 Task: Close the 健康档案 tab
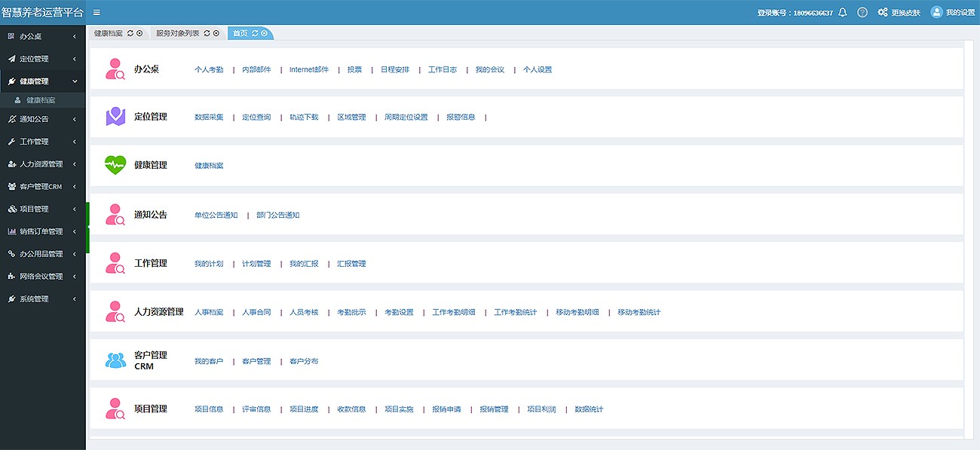coord(139,33)
